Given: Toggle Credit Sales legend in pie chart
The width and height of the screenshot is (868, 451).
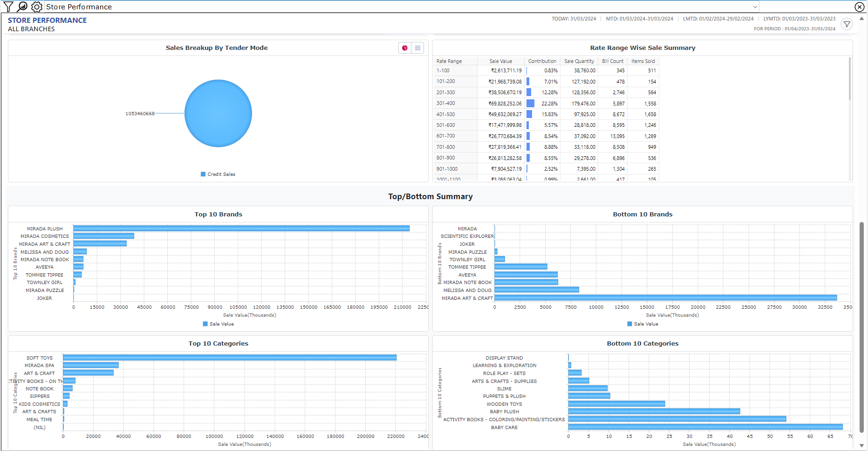Looking at the screenshot, I should (x=218, y=174).
